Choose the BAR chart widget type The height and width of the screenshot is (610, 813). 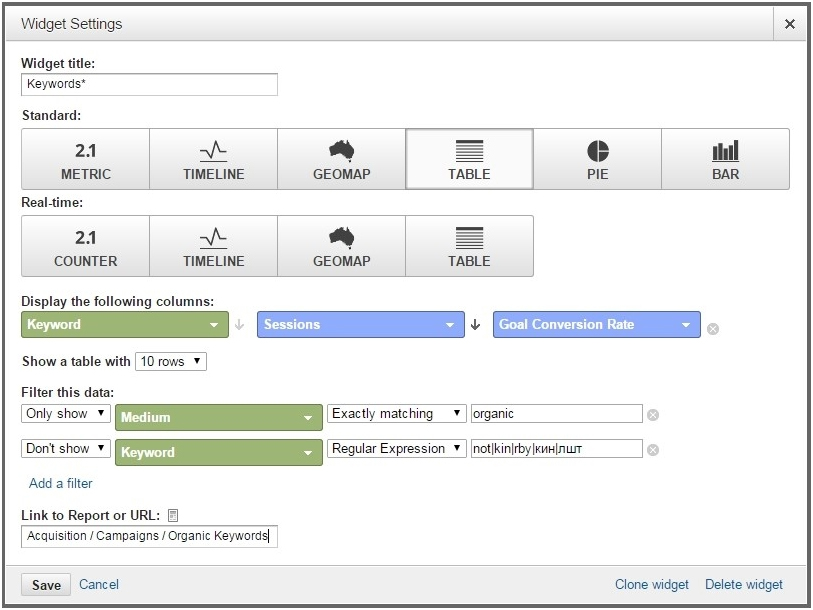725,159
